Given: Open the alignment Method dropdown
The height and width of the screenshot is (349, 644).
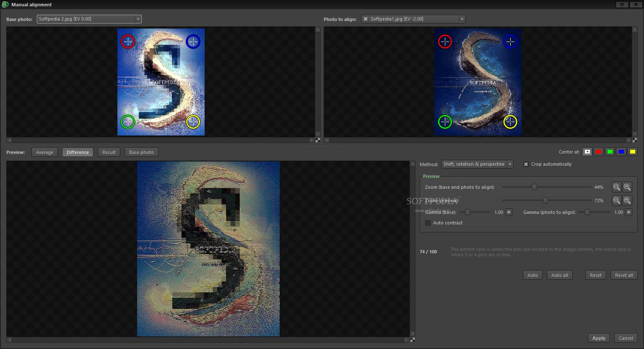Looking at the screenshot, I should (510, 164).
